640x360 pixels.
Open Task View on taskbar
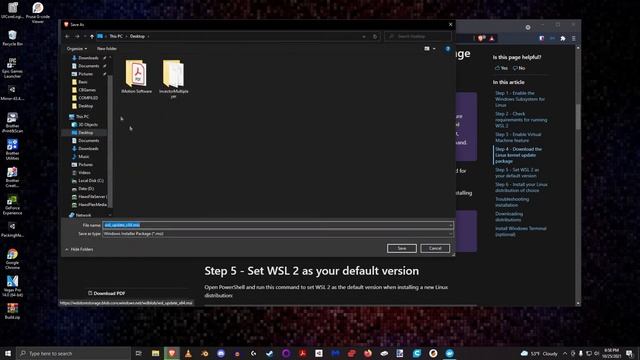[x=139, y=353]
